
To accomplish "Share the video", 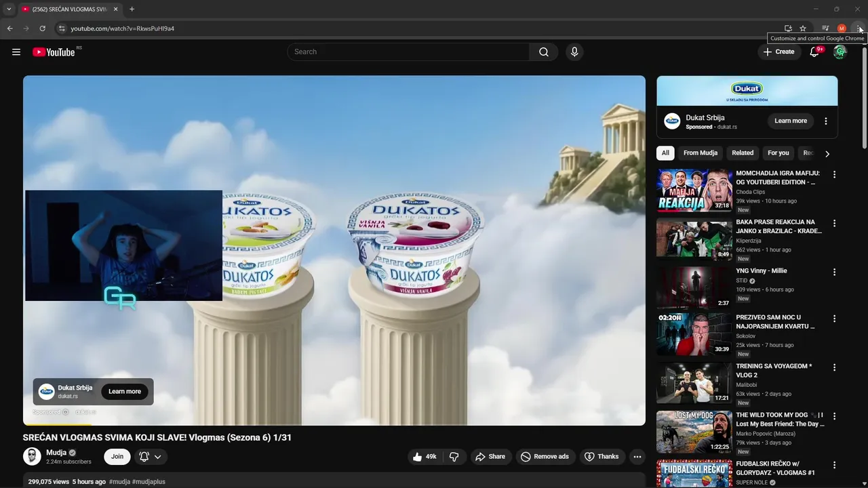I will [x=490, y=457].
